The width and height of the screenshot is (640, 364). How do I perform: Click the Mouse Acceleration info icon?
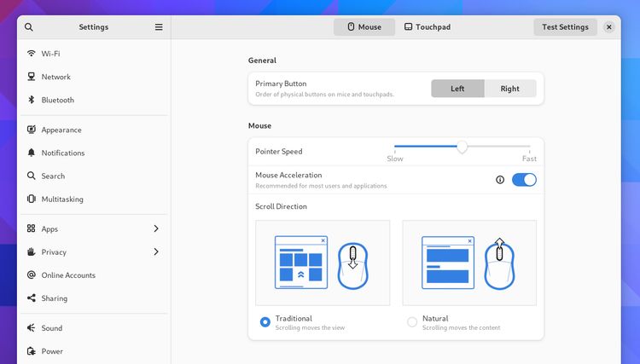pyautogui.click(x=500, y=180)
